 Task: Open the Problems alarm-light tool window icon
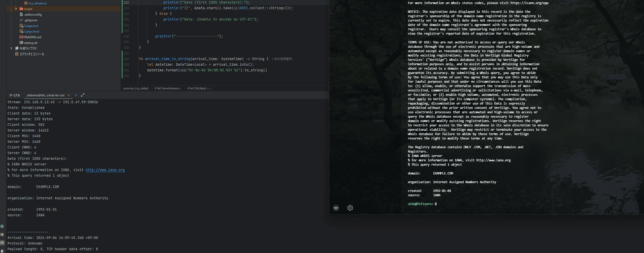(x=2, y=251)
